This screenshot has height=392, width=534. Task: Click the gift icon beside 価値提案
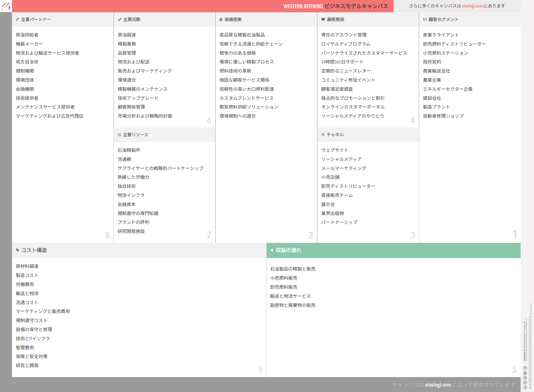click(x=221, y=19)
